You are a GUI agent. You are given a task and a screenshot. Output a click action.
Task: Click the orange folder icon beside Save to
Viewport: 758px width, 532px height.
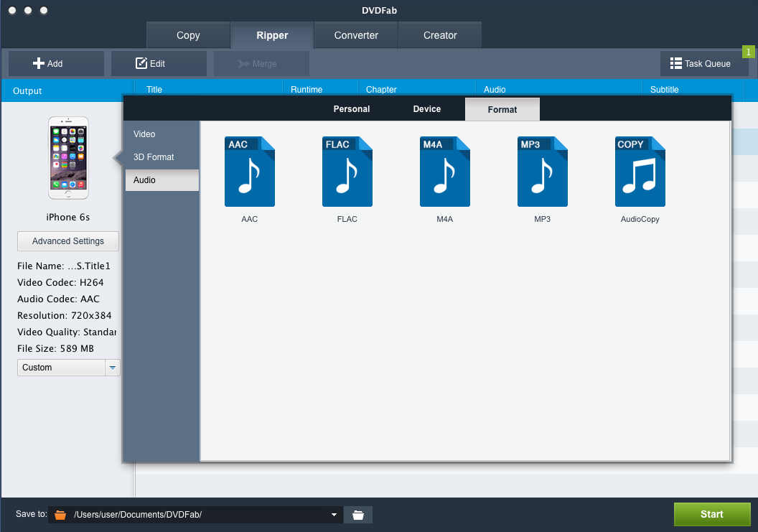click(60, 515)
